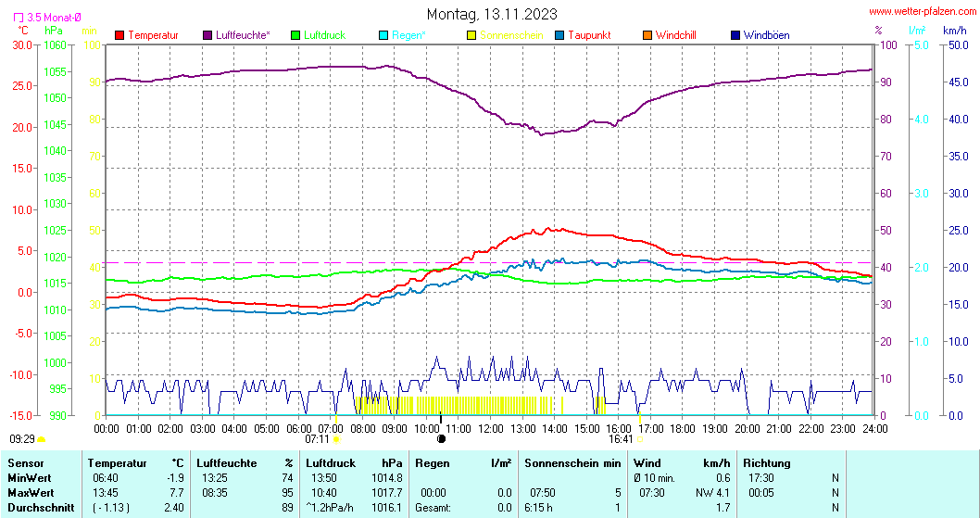Viewport: 980px width, 518px height.
Task: Click the black moon phase icon below the time axis
Action: coord(441,439)
